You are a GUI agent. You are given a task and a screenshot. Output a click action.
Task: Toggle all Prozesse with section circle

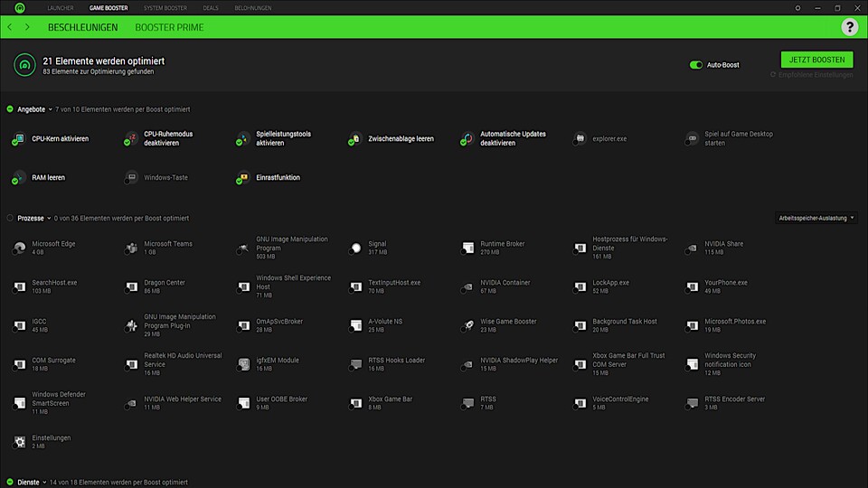click(10, 218)
